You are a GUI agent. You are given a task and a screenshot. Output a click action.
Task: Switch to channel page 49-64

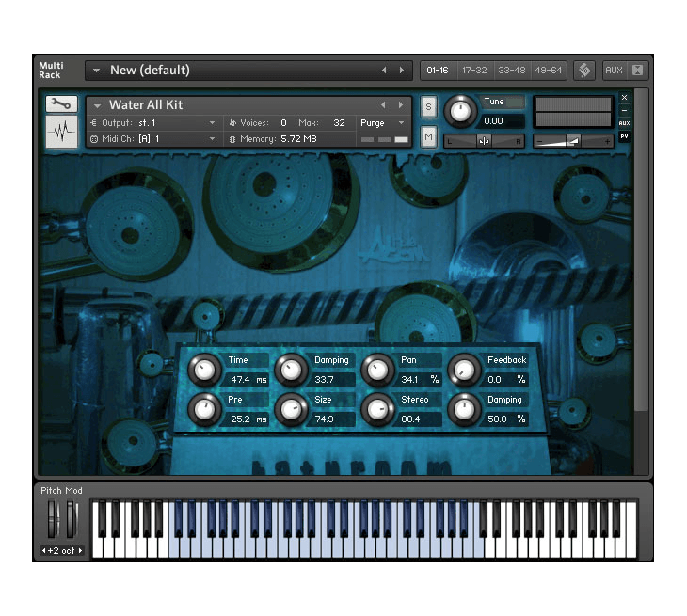tap(548, 71)
